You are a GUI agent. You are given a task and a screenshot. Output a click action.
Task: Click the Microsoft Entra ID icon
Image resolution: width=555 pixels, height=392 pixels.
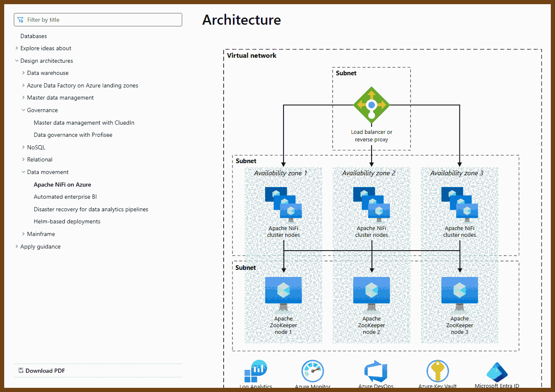click(497, 372)
